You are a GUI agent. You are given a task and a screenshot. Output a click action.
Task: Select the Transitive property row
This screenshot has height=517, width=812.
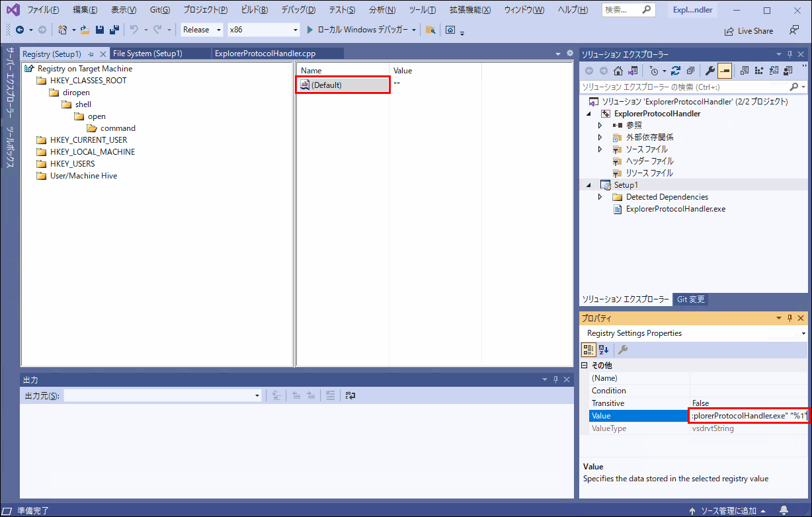pos(698,403)
